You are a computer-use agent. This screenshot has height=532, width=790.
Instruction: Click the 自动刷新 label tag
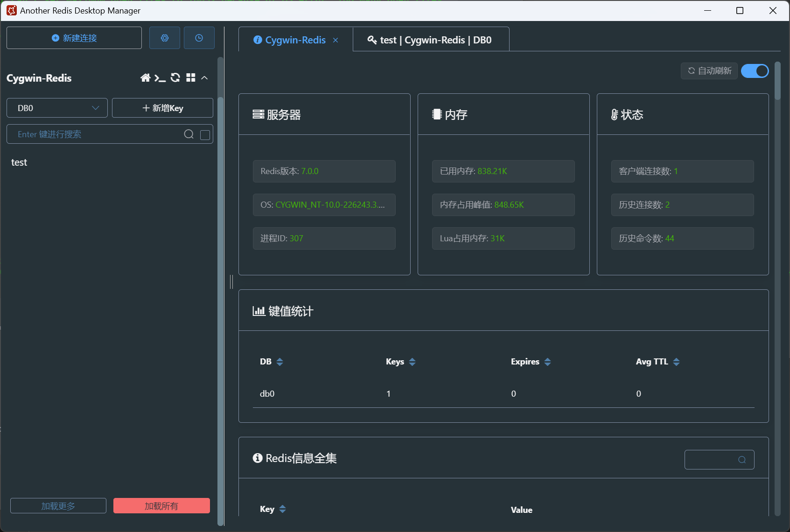tap(709, 71)
